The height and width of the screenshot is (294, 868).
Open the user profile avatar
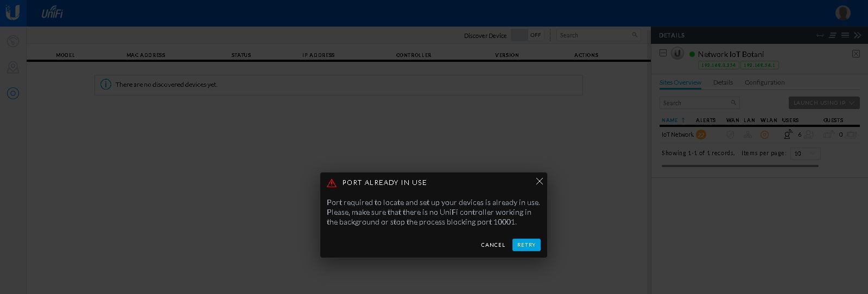point(842,12)
